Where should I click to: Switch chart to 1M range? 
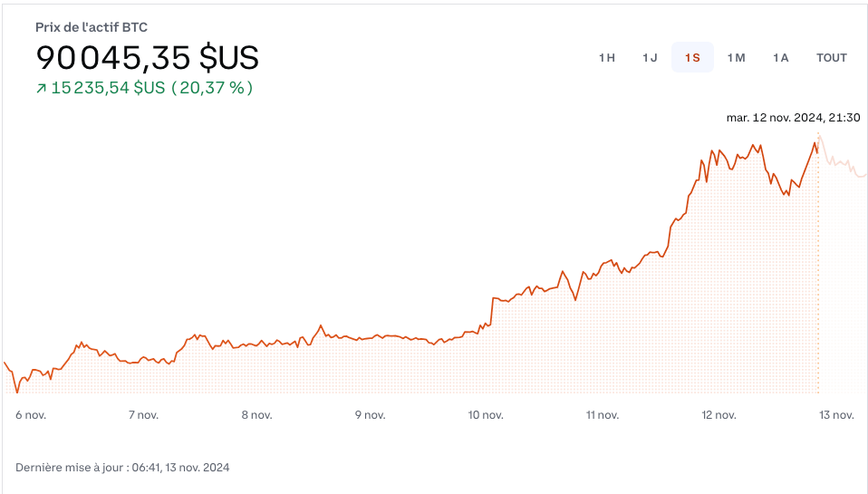click(x=736, y=58)
